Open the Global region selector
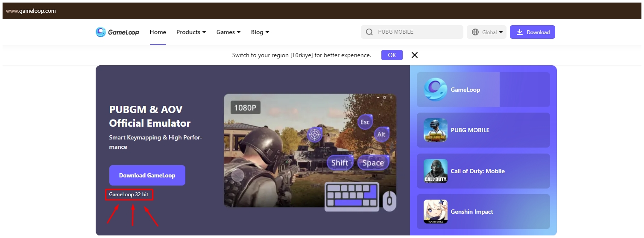 (x=486, y=32)
